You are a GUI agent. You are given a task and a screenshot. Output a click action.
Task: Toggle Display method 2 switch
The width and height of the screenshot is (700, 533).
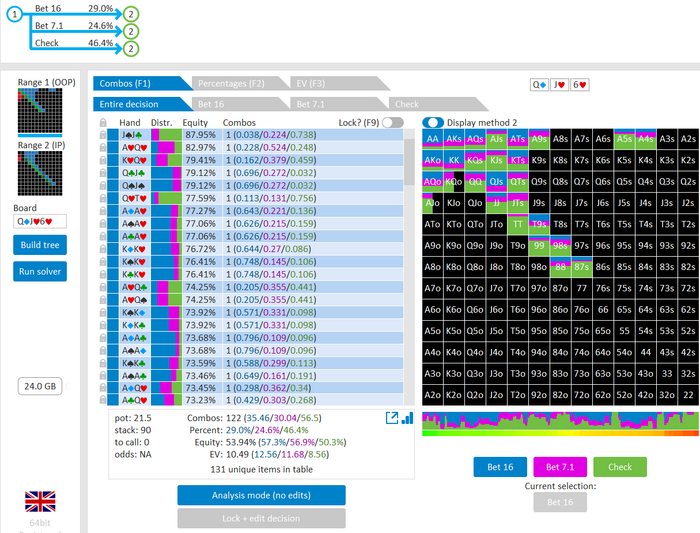pos(433,122)
